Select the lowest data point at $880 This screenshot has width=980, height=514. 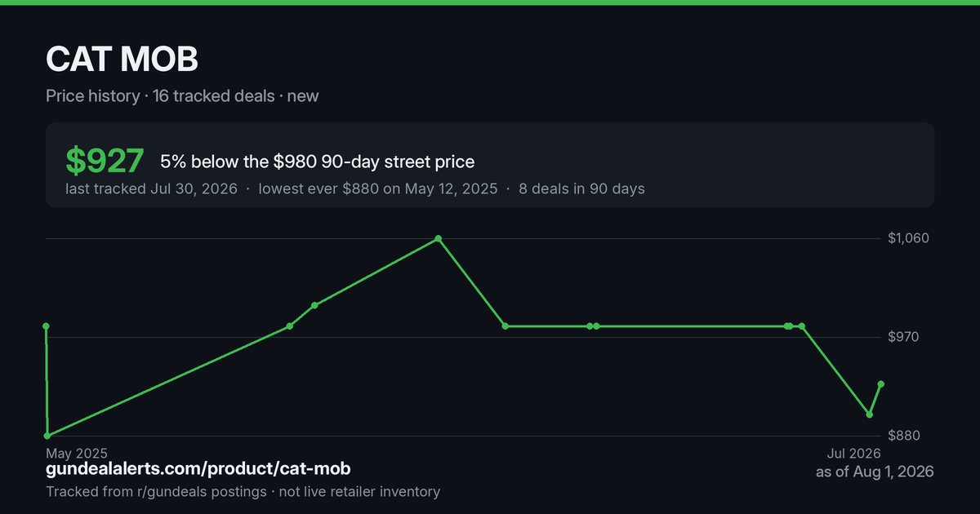(x=47, y=436)
